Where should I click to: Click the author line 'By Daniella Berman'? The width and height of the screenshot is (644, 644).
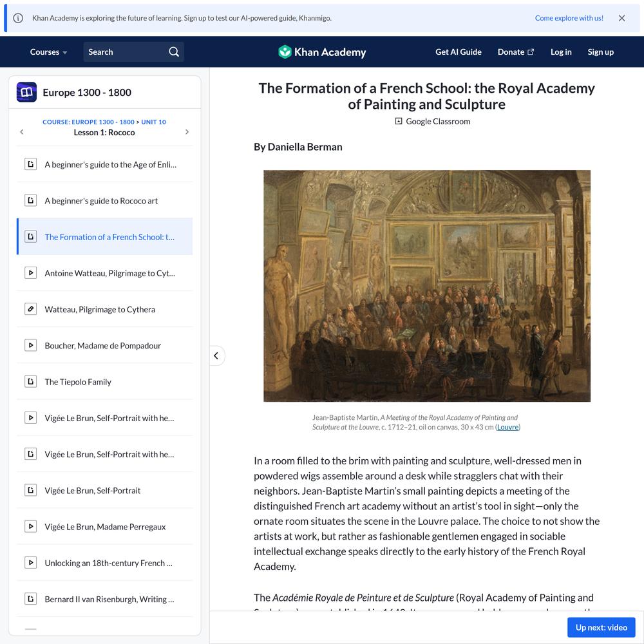[298, 147]
